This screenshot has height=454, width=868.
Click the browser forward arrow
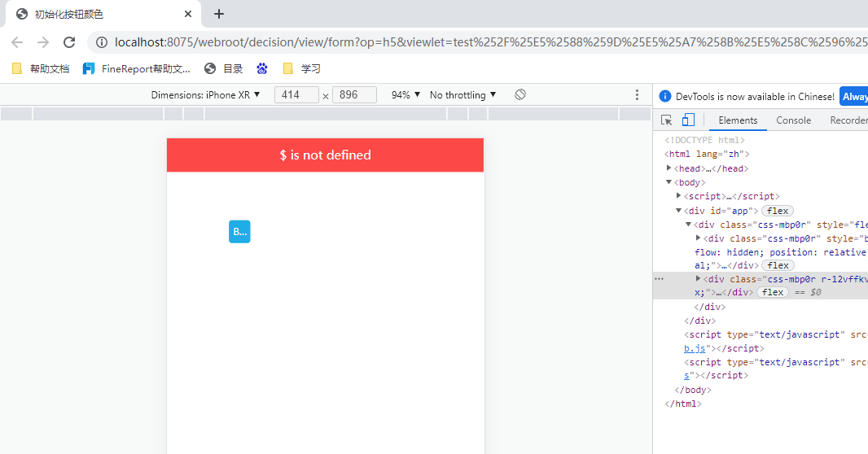pos(43,42)
